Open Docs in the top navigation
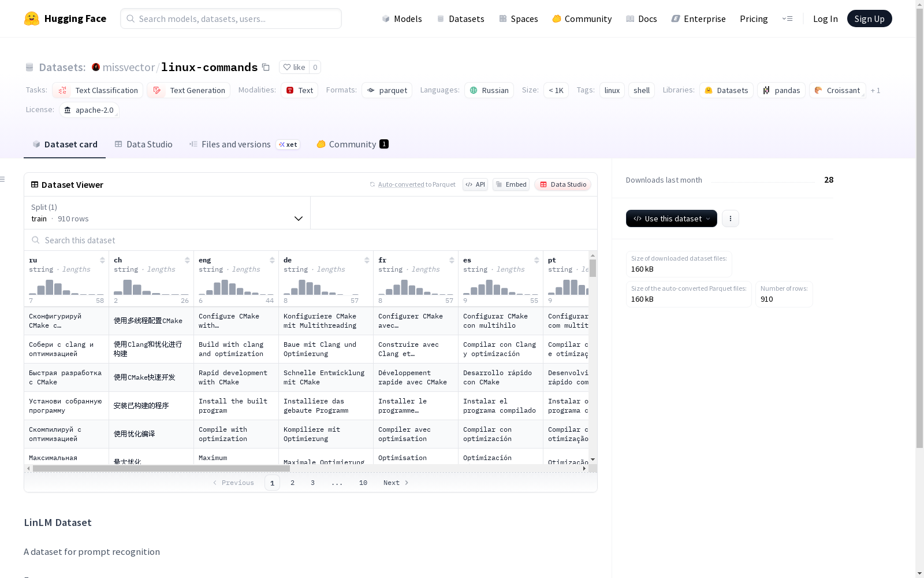 coord(642,18)
